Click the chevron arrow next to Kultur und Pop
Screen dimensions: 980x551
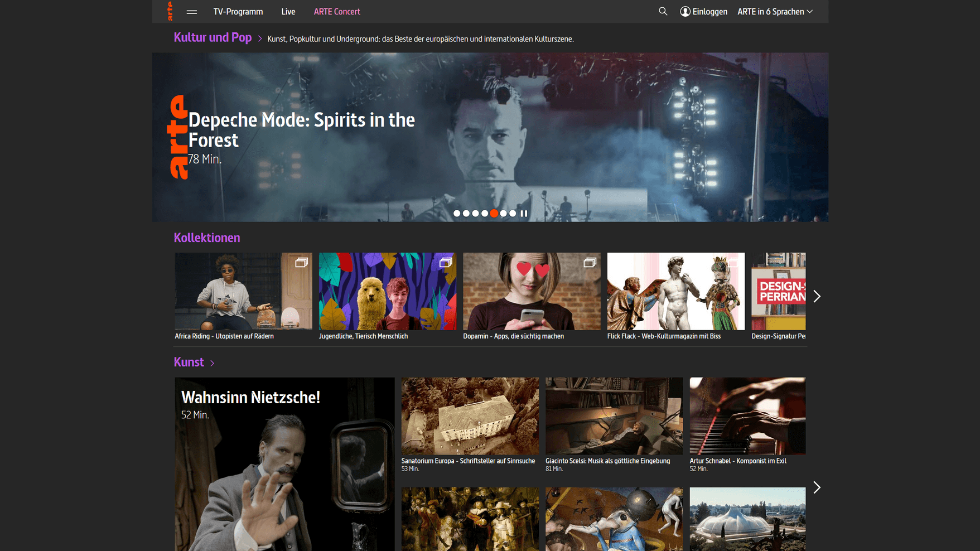[260, 39]
